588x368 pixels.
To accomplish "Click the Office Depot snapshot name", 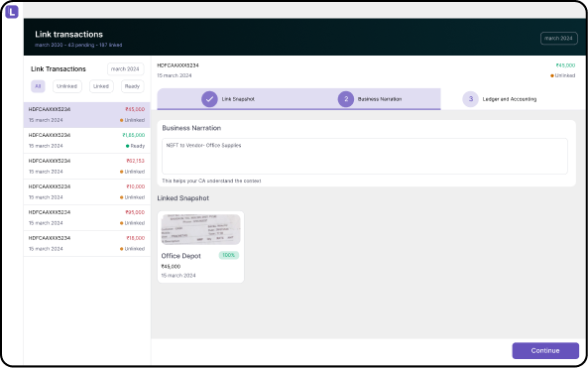I will point(180,256).
